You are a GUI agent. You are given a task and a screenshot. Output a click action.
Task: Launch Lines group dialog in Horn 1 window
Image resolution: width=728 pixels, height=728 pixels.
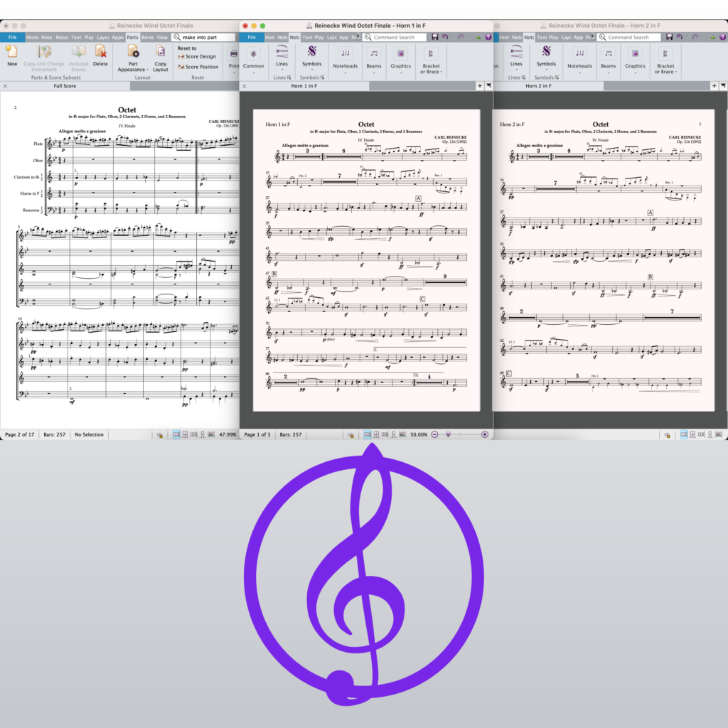[289, 77]
